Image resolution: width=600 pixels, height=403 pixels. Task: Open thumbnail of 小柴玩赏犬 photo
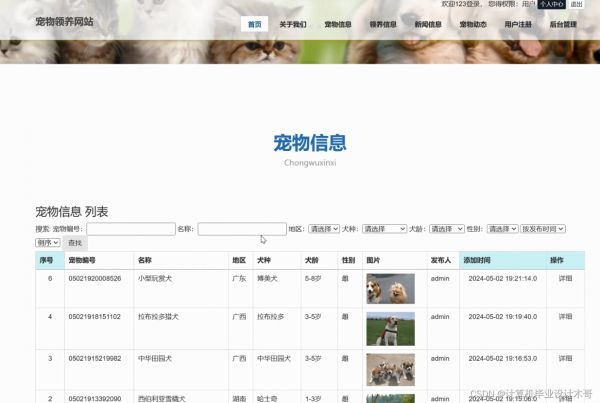pyautogui.click(x=390, y=289)
